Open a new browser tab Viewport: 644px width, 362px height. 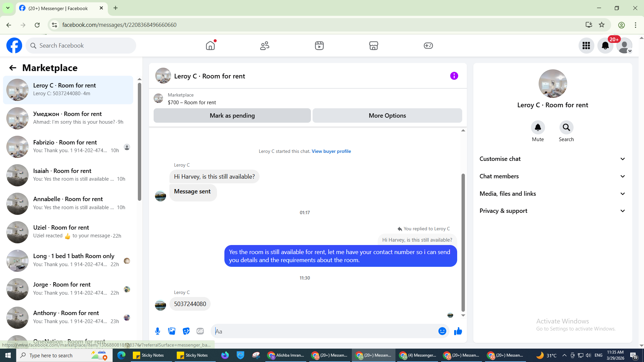point(116,8)
